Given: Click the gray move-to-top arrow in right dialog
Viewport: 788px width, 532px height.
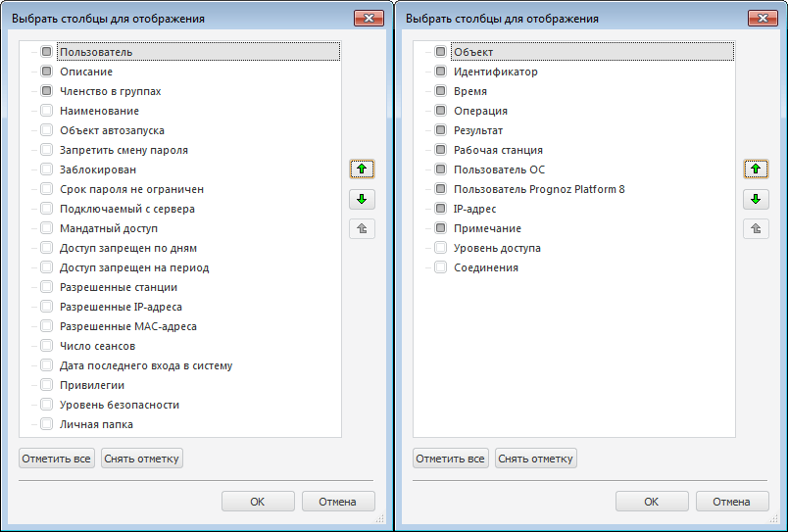Looking at the screenshot, I should point(756,229).
